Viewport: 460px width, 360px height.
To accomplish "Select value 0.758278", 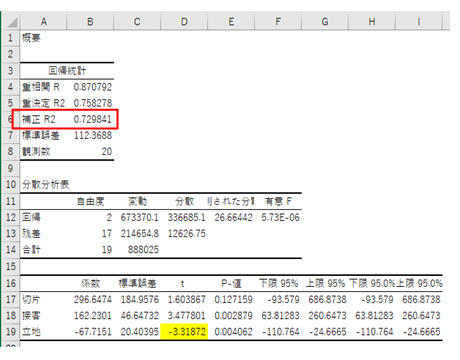I will point(93,103).
